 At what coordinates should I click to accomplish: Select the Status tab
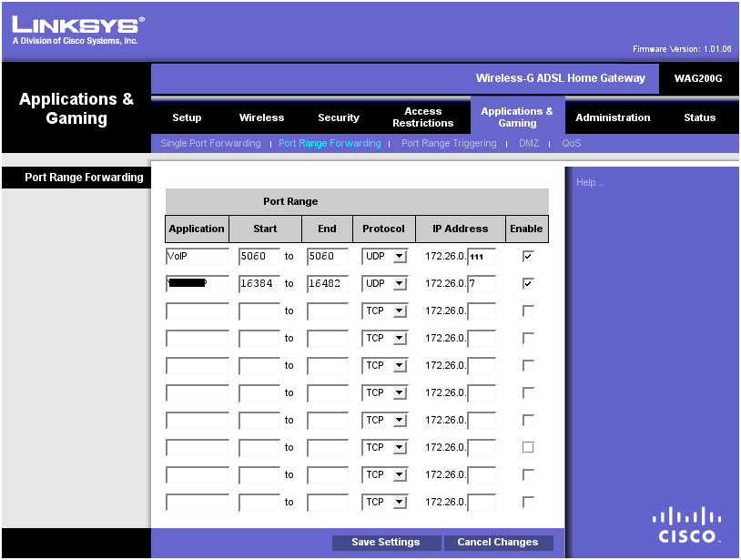tap(699, 117)
